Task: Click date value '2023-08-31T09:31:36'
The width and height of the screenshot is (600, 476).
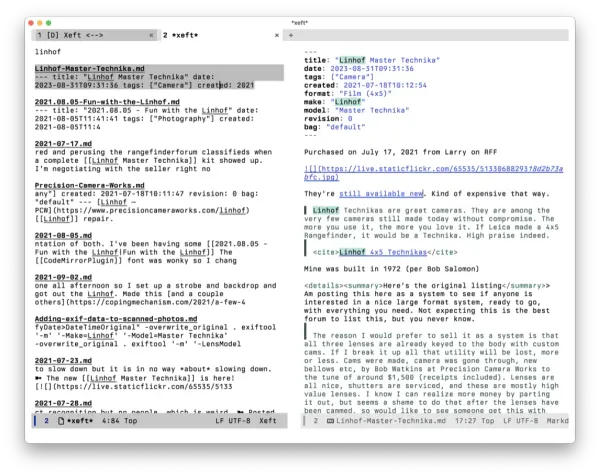Action: 372,68
